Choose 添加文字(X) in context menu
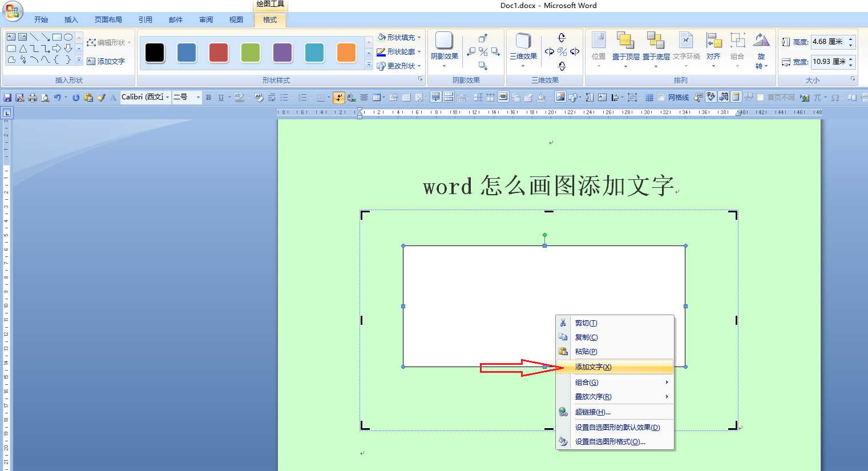Image resolution: width=868 pixels, height=471 pixels. click(615, 367)
